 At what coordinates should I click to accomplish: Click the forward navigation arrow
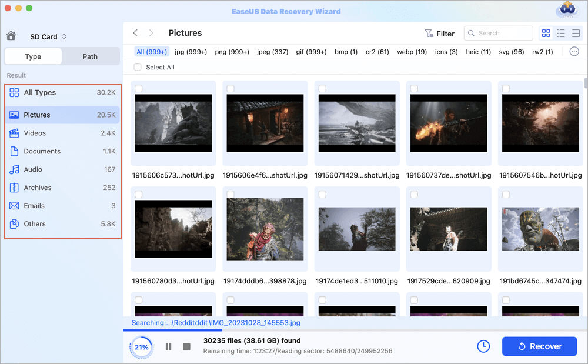151,33
